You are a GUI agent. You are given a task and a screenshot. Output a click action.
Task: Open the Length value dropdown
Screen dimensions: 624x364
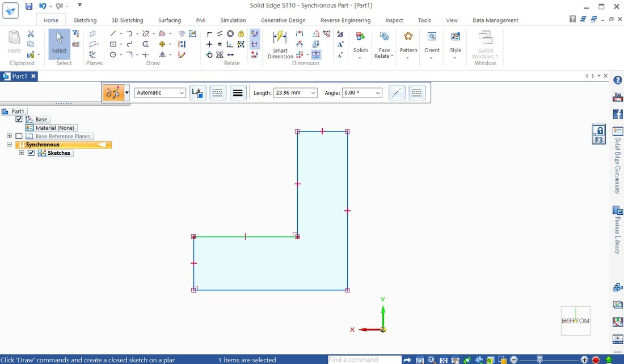point(313,93)
